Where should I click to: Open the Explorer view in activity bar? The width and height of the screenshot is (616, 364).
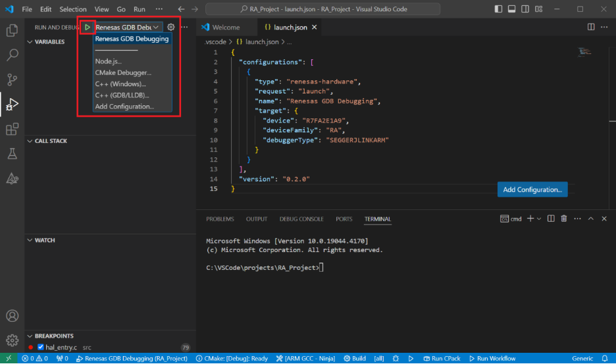pyautogui.click(x=12, y=30)
